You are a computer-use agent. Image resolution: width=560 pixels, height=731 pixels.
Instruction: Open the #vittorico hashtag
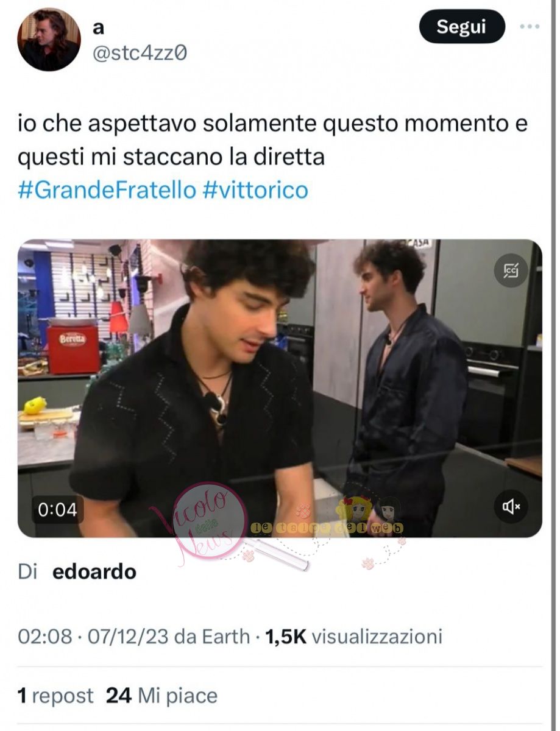[x=255, y=191]
